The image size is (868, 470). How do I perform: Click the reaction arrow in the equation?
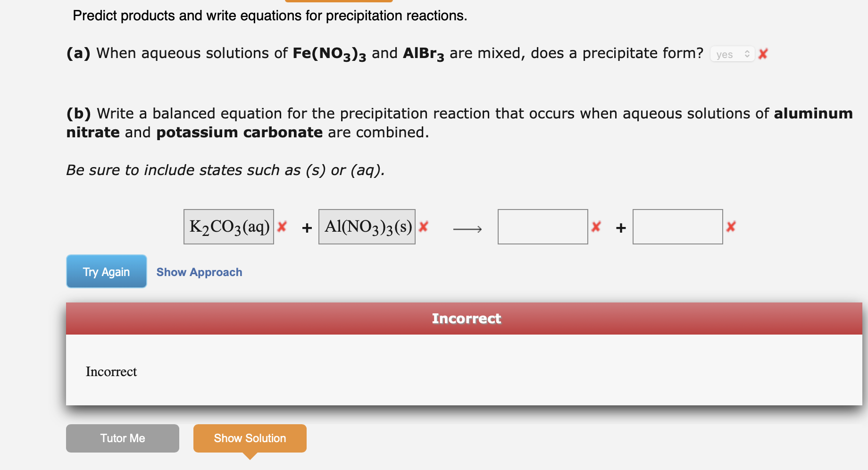coord(467,229)
